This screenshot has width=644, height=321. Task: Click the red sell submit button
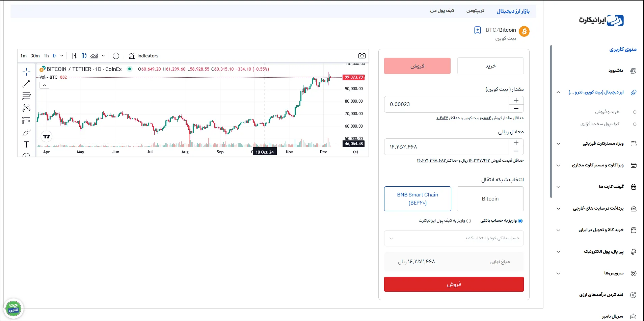(454, 284)
